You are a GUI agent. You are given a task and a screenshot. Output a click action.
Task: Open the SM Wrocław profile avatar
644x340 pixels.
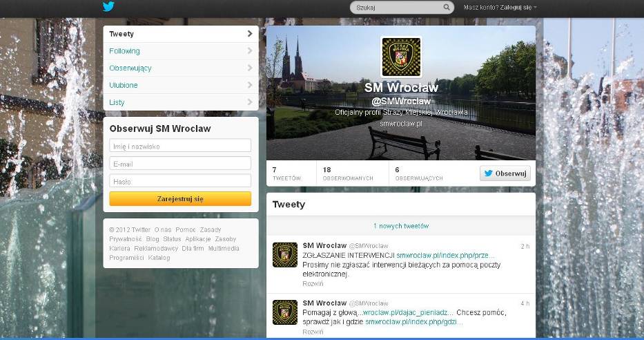(x=401, y=57)
